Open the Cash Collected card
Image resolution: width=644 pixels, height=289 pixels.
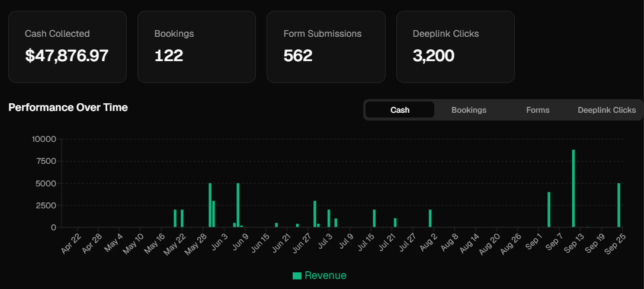pyautogui.click(x=68, y=47)
